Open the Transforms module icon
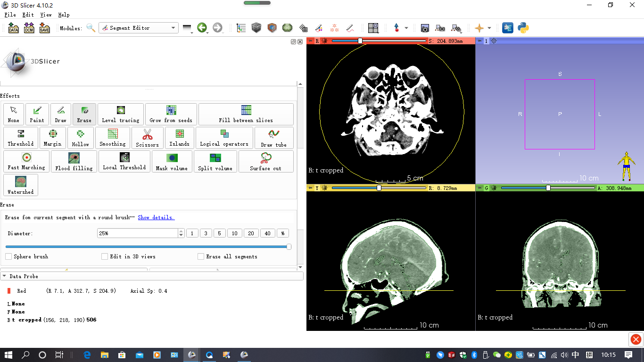The height and width of the screenshot is (362, 644). click(304, 28)
